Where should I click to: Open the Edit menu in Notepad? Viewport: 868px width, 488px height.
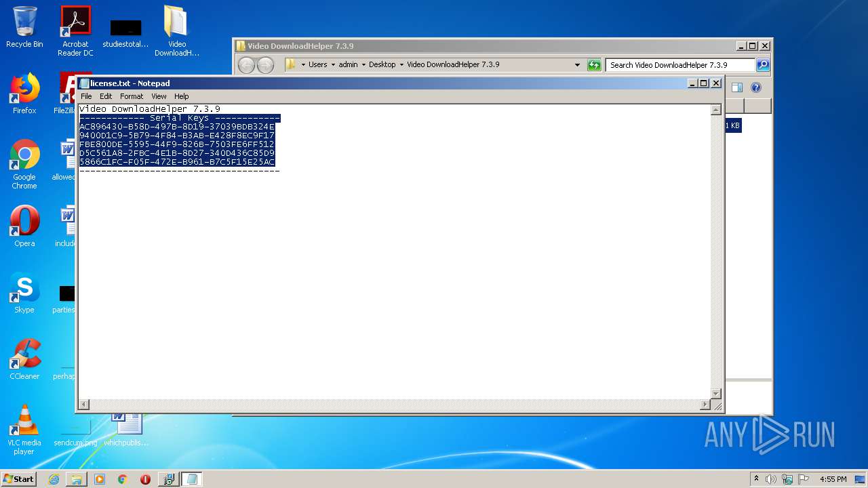coord(106,96)
